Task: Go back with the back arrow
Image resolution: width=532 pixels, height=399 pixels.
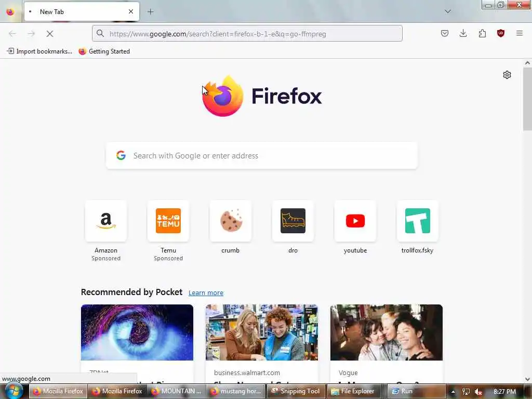Action: [12, 34]
